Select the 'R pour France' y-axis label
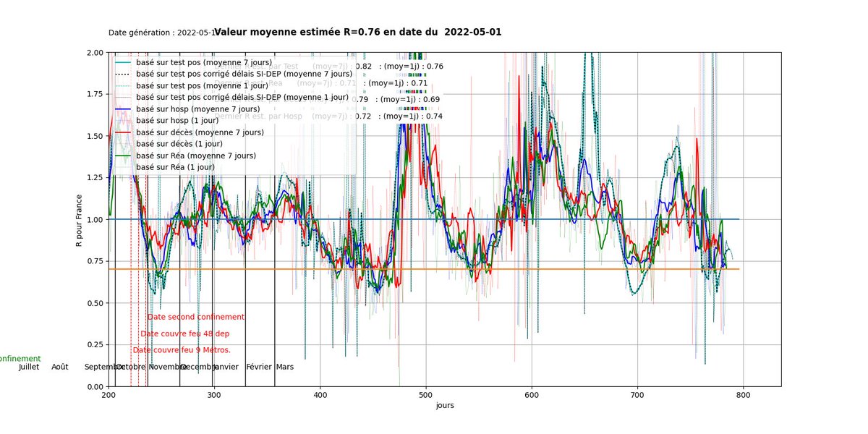This screenshot has height=434, width=868. click(x=80, y=221)
